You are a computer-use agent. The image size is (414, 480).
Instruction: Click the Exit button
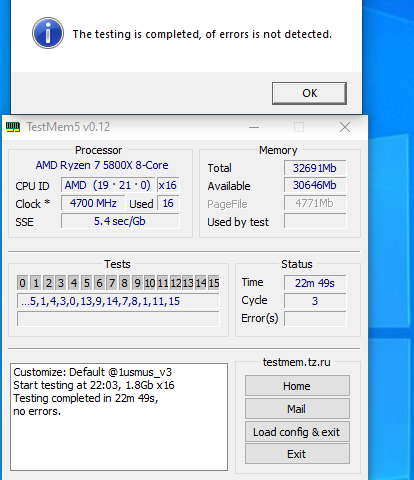[297, 454]
